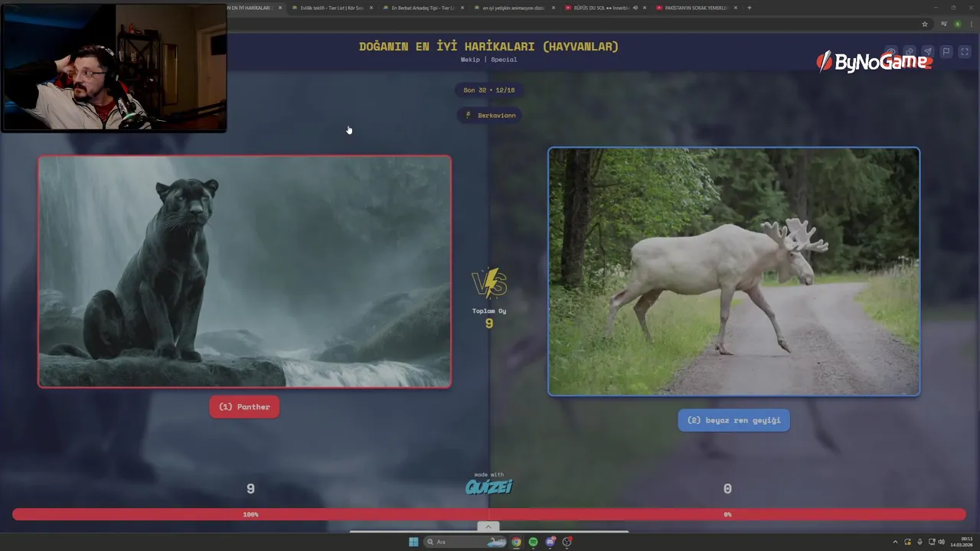Click the white moose image
The width and height of the screenshot is (980, 551).
pos(733,272)
